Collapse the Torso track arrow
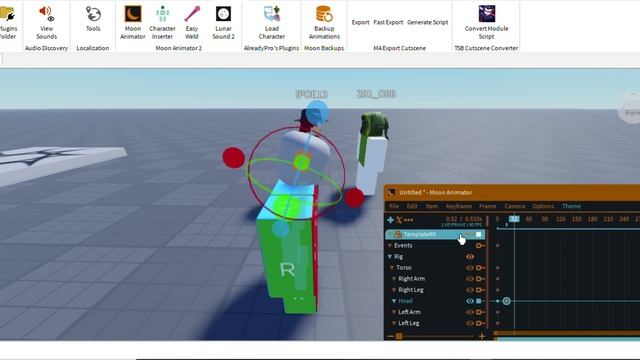640x360 pixels. click(392, 268)
